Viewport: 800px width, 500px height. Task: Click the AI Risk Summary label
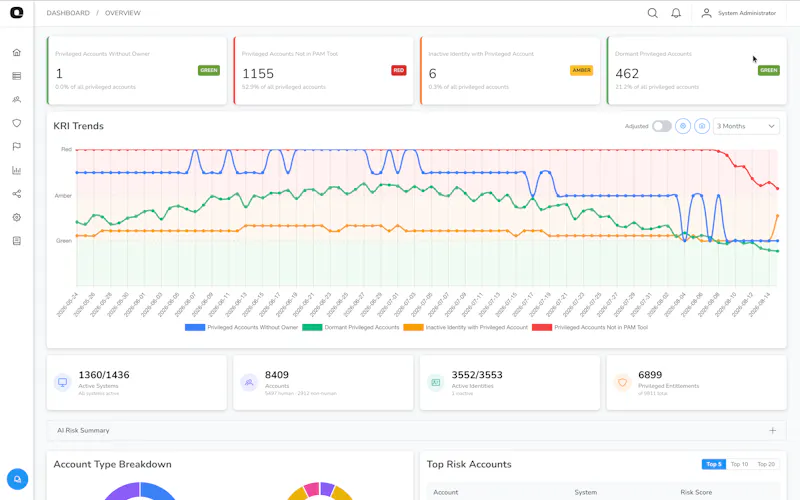tap(83, 431)
